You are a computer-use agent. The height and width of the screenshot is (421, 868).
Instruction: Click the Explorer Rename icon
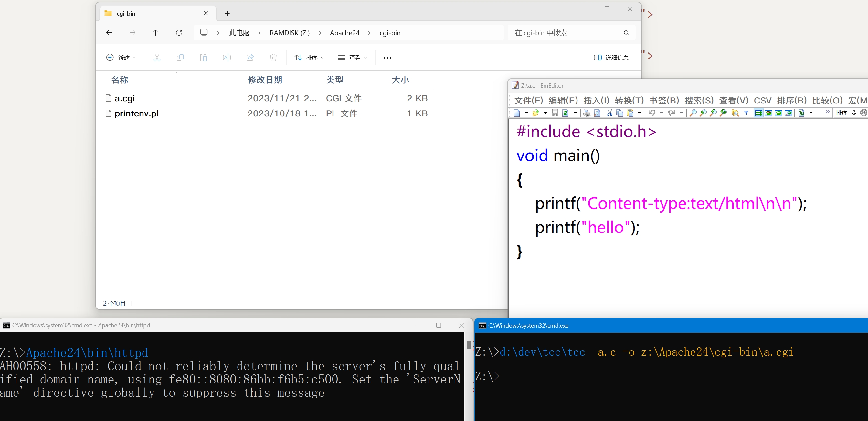coord(227,58)
